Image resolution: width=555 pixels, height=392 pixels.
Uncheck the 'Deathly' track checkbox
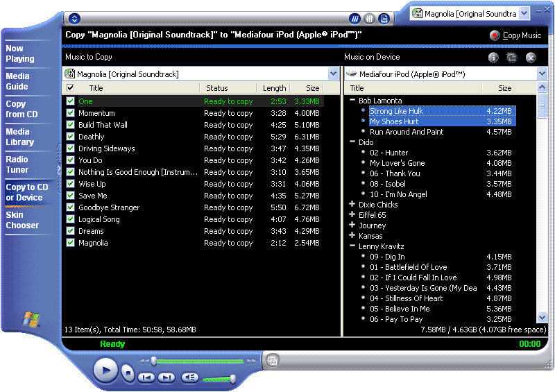tap(71, 136)
